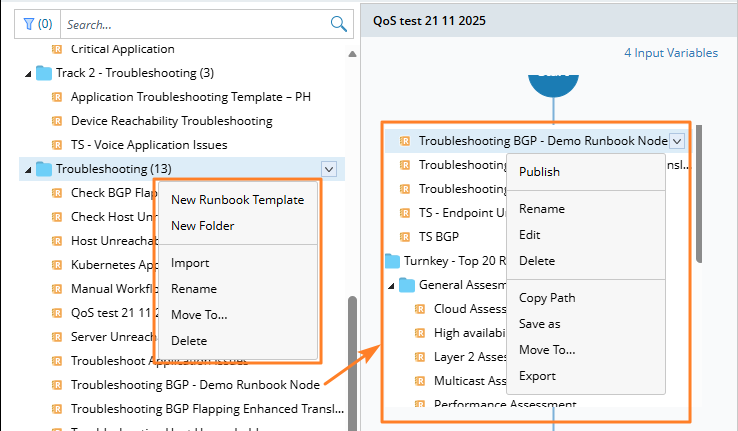Choose Export in the runbook menu
This screenshot has width=738, height=431.
[x=537, y=376]
